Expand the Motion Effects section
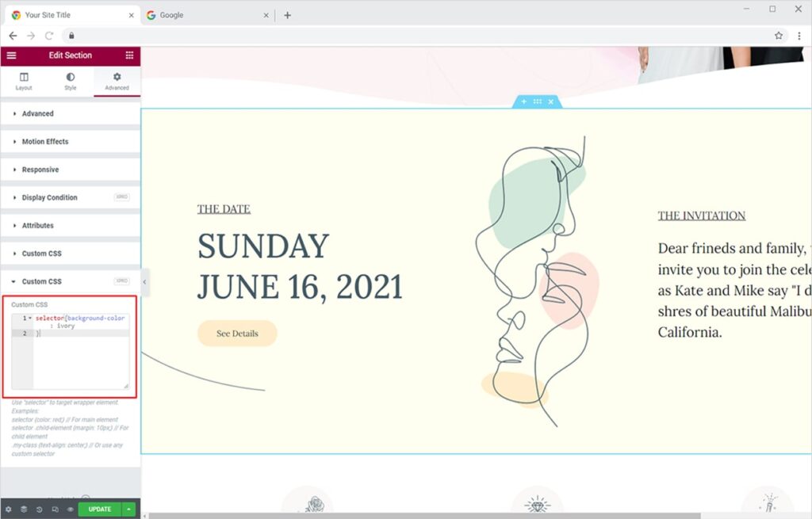The width and height of the screenshot is (812, 519). click(x=45, y=142)
